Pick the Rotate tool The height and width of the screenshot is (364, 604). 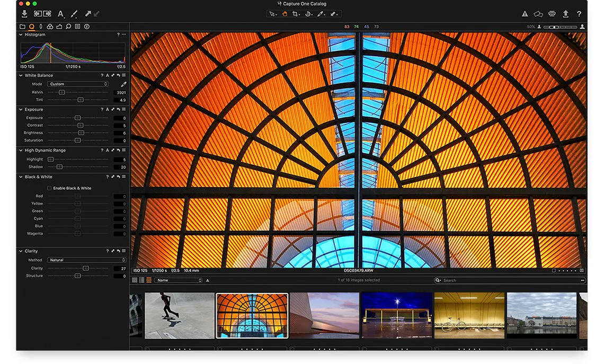[308, 14]
